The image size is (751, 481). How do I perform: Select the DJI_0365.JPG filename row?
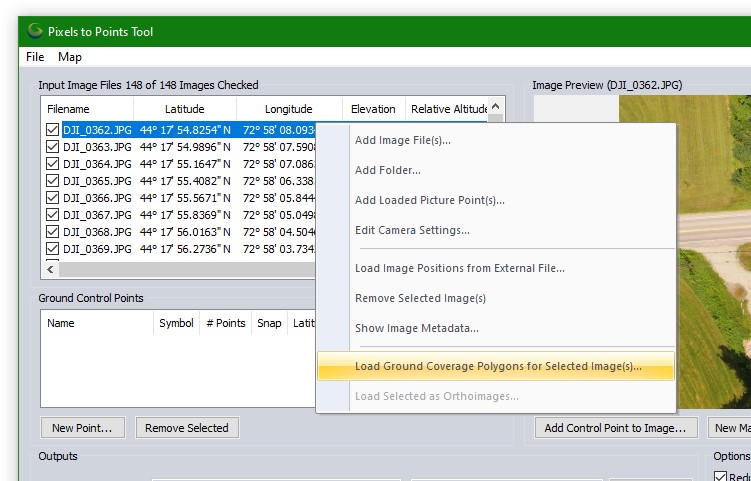[x=97, y=181]
